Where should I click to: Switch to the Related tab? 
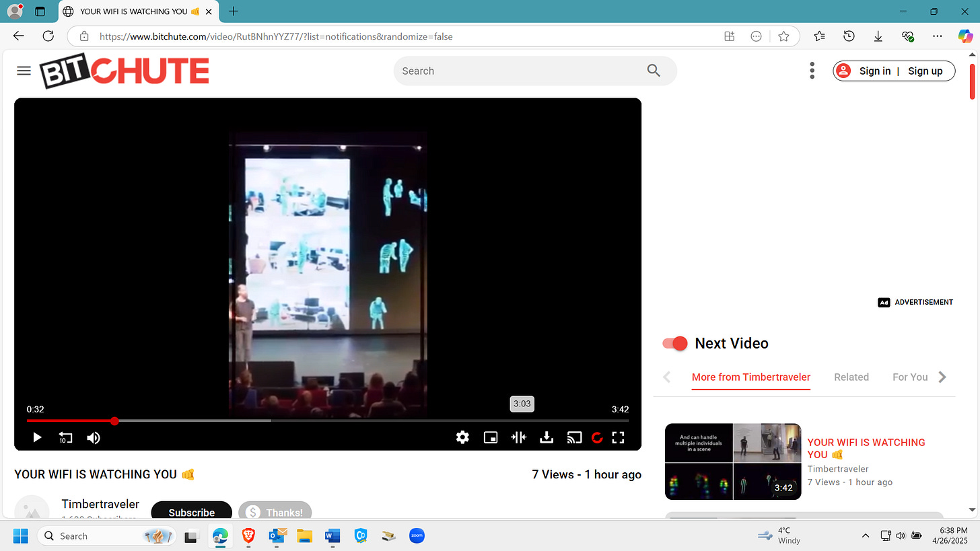(851, 377)
